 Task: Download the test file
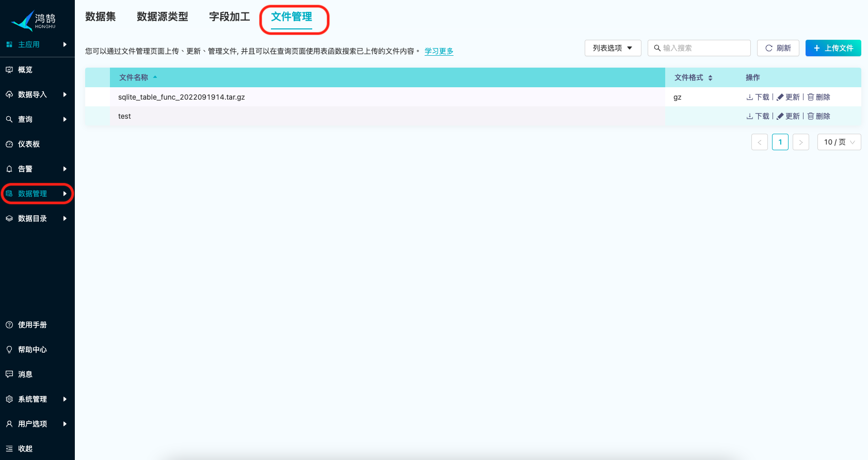click(758, 116)
